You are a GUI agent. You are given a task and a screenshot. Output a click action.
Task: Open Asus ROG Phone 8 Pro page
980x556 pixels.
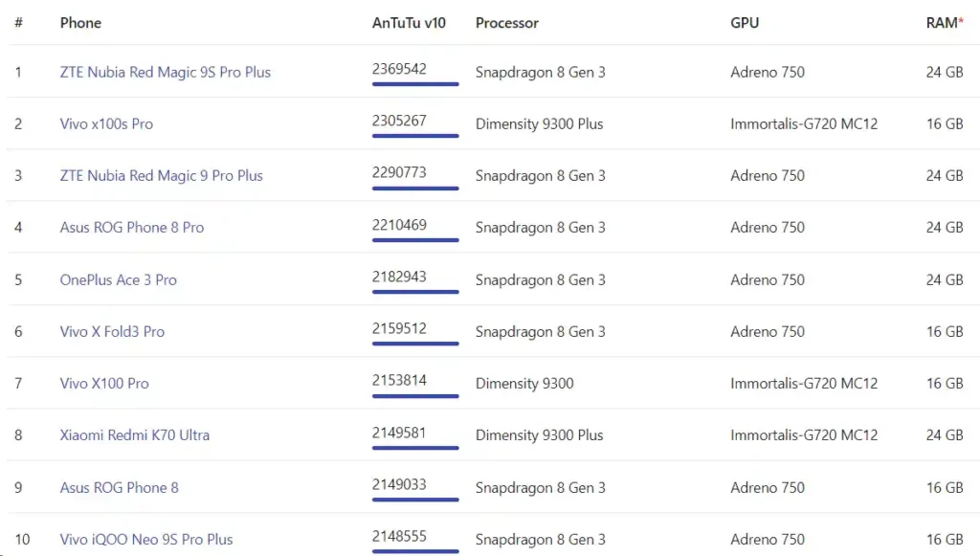(x=131, y=227)
